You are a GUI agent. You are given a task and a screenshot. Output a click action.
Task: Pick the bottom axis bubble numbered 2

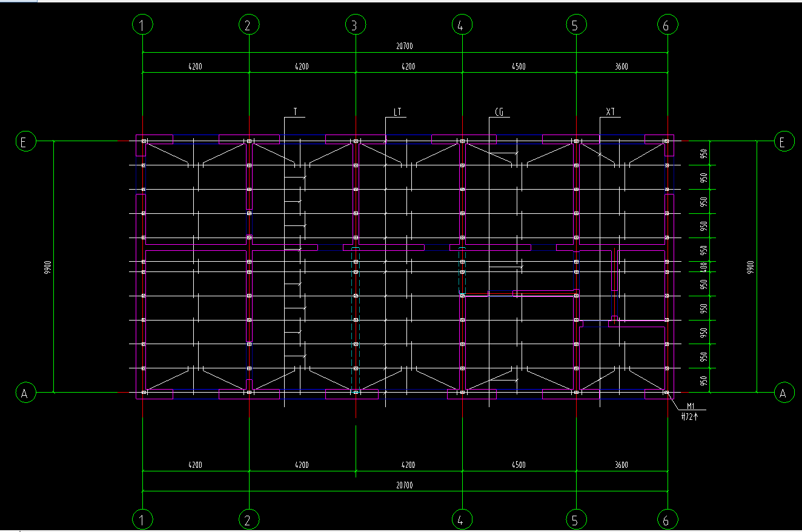tap(248, 519)
